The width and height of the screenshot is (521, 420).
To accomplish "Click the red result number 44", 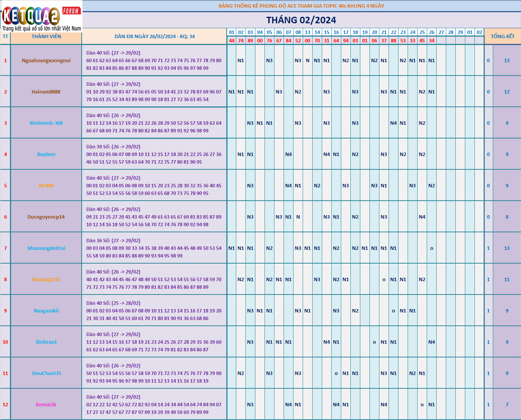I will (232, 40).
